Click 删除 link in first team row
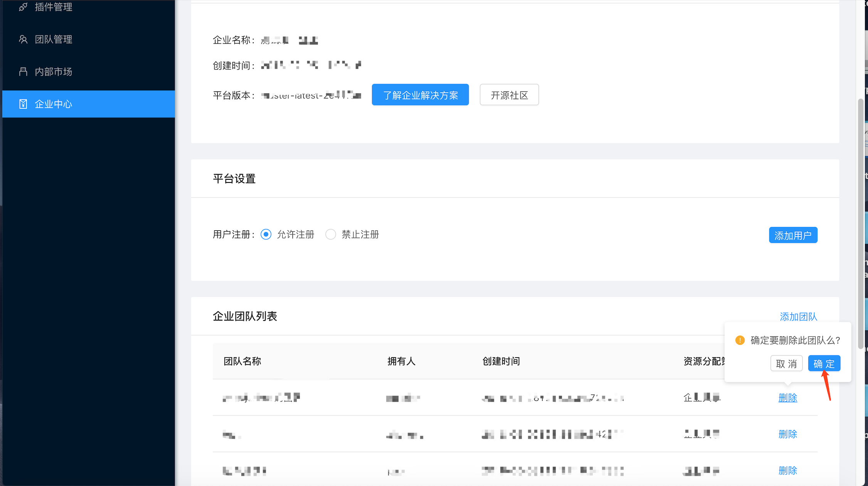868x486 pixels. 788,398
